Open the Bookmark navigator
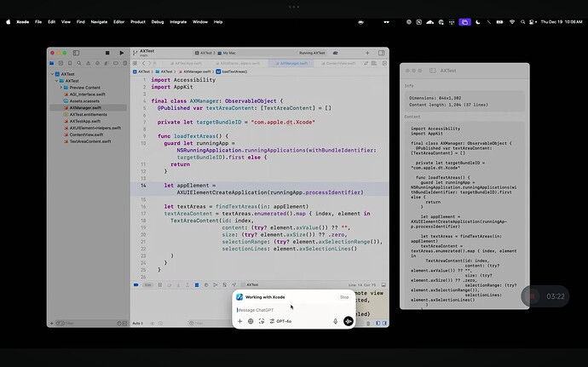Viewport: 588px width, 367px height. tap(70, 63)
